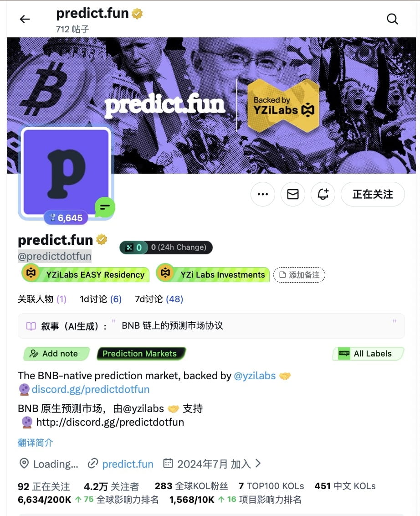Toggle the 正在关注 following button
The width and height of the screenshot is (420, 516).
tap(373, 194)
